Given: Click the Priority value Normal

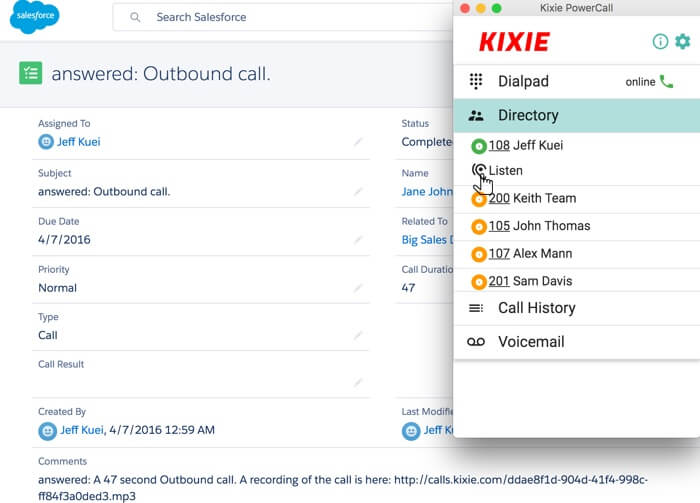Looking at the screenshot, I should [x=58, y=288].
